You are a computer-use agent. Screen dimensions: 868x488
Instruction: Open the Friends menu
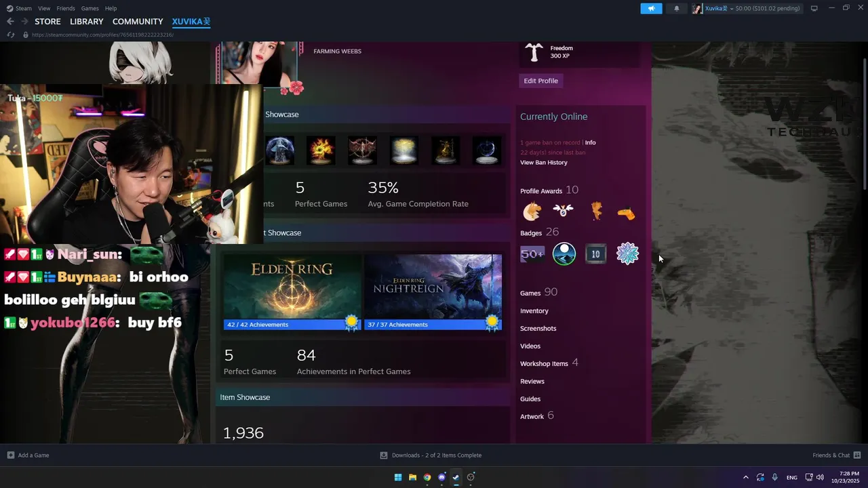pyautogui.click(x=66, y=8)
